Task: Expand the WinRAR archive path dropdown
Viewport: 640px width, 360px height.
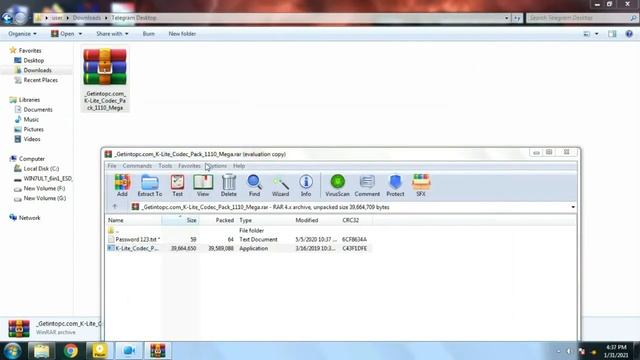Action: click(573, 207)
